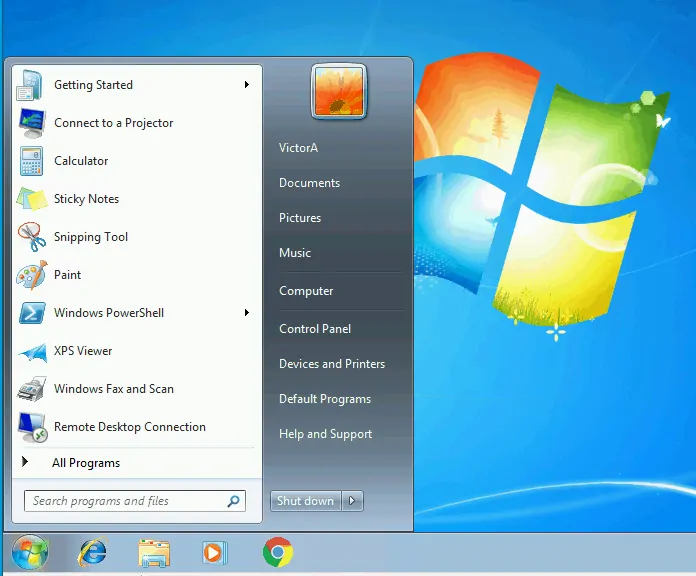Select Connect to a Projector label
696x576 pixels.
click(x=114, y=123)
